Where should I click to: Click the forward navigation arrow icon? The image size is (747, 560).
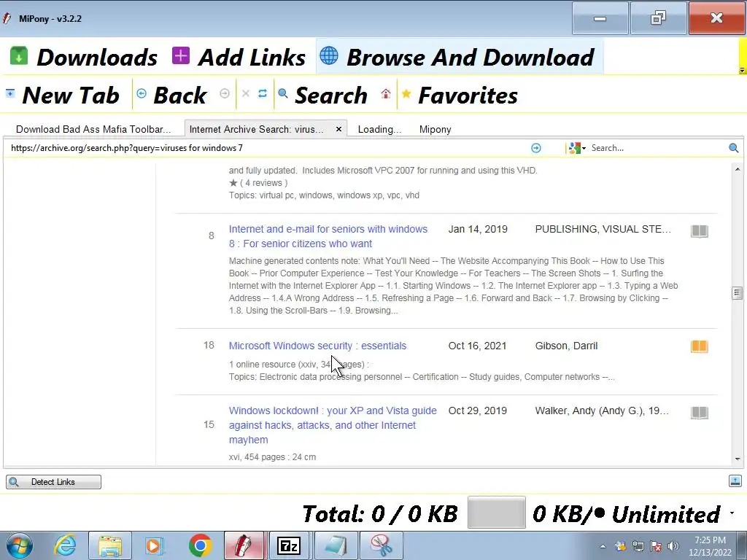click(225, 93)
